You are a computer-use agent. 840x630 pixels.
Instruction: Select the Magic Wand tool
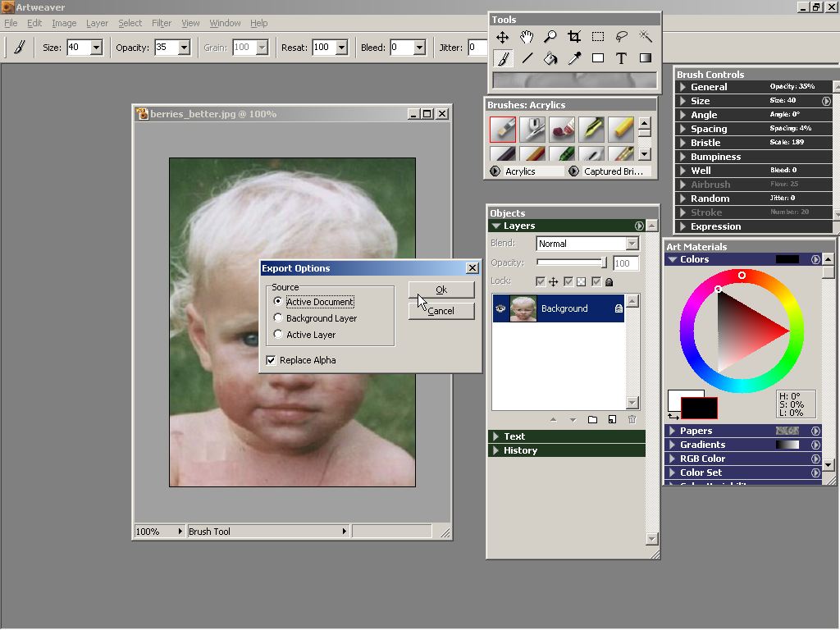tap(646, 37)
